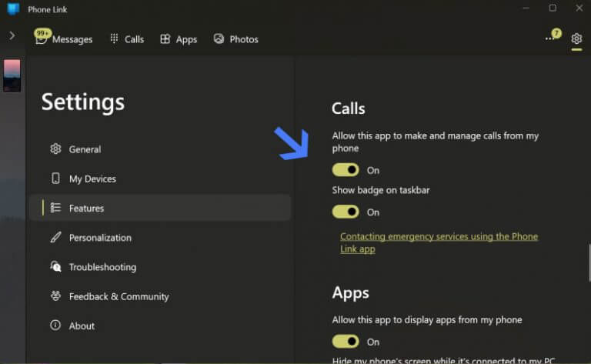Maximize the Phone Link window
The height and width of the screenshot is (364, 591).
click(x=553, y=8)
